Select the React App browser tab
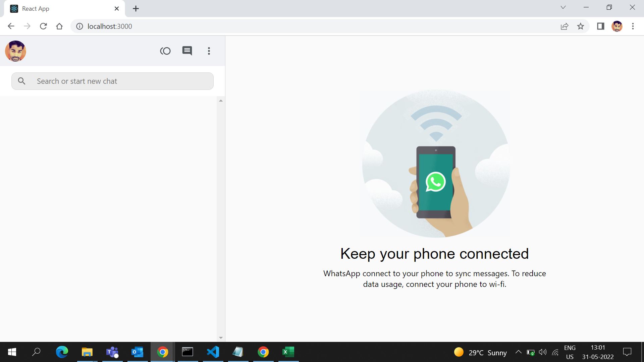This screenshot has width=644, height=362. [64, 9]
